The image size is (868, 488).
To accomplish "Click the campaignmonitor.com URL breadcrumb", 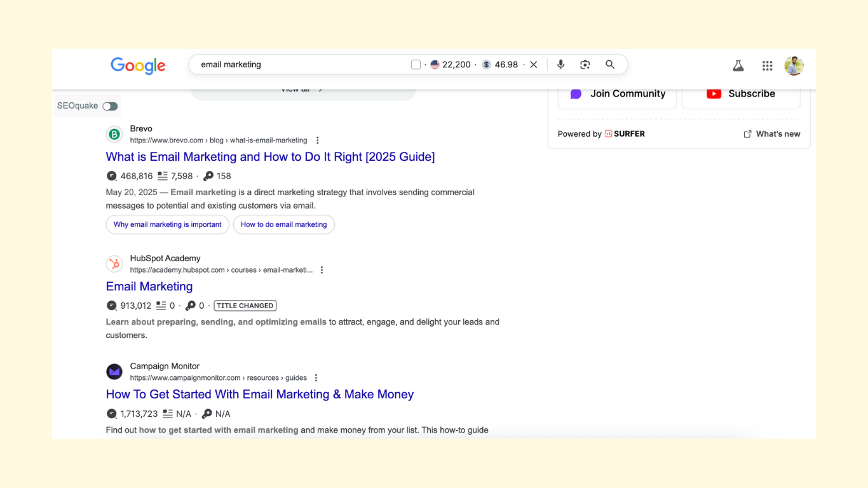I will pyautogui.click(x=219, y=378).
